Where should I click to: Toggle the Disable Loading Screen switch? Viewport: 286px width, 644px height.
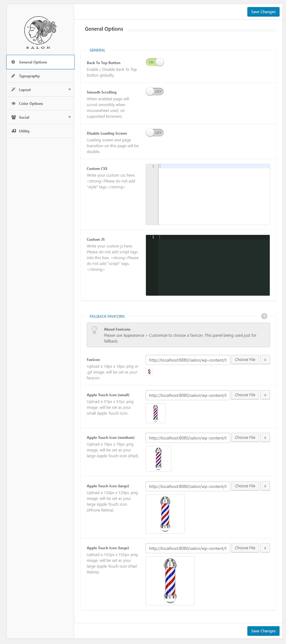[x=155, y=133]
